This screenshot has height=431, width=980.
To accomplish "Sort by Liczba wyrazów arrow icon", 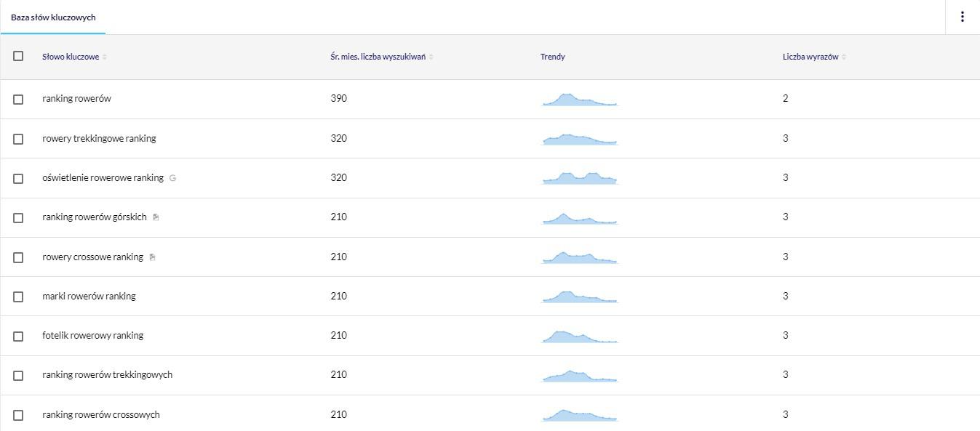I will (844, 57).
